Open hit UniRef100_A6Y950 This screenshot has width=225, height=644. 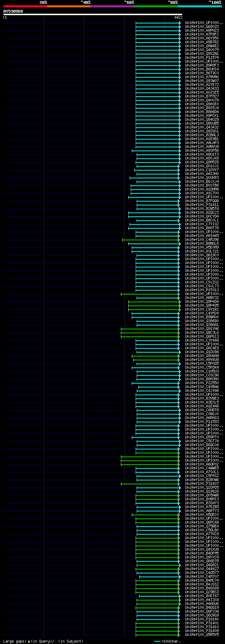pos(202,38)
